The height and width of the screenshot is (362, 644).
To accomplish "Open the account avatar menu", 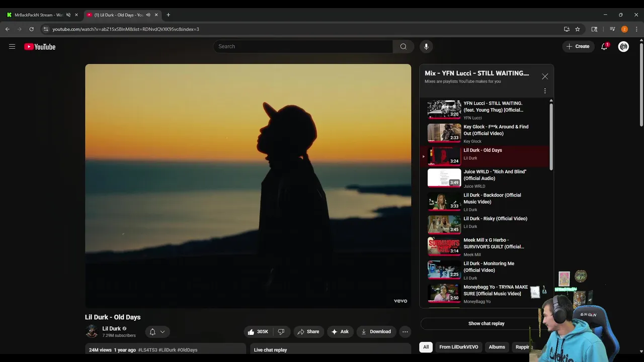I will click(623, 46).
